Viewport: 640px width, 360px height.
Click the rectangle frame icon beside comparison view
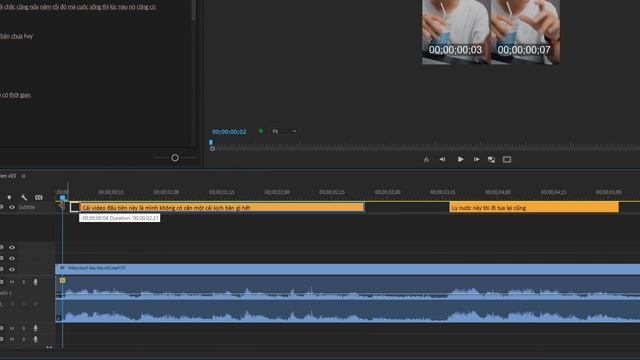[x=507, y=160]
